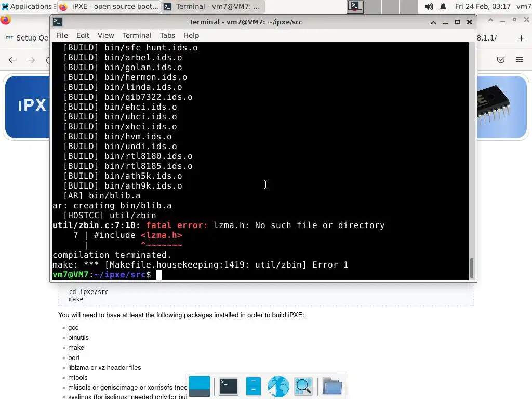The width and height of the screenshot is (532, 399).
Task: Launch Web Browser globe dock icon
Action: pyautogui.click(x=278, y=386)
